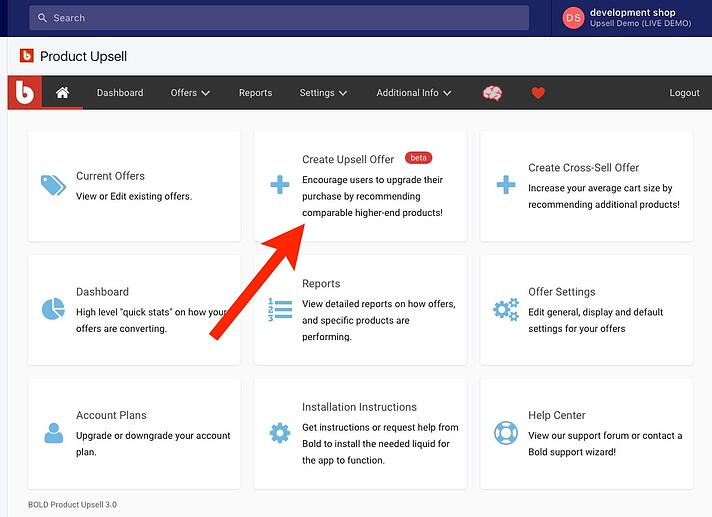Click the pie chart Dashboard icon
Screen dimensions: 712x517
click(53, 309)
